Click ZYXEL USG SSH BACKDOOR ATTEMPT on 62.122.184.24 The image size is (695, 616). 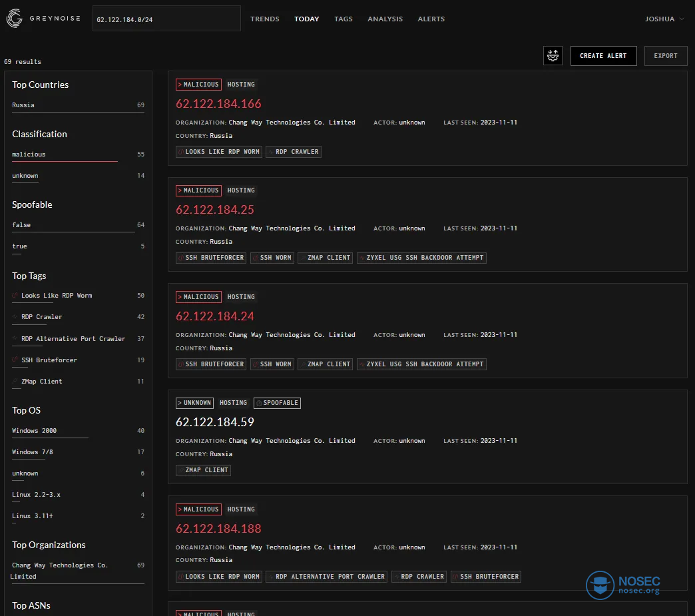coord(421,364)
